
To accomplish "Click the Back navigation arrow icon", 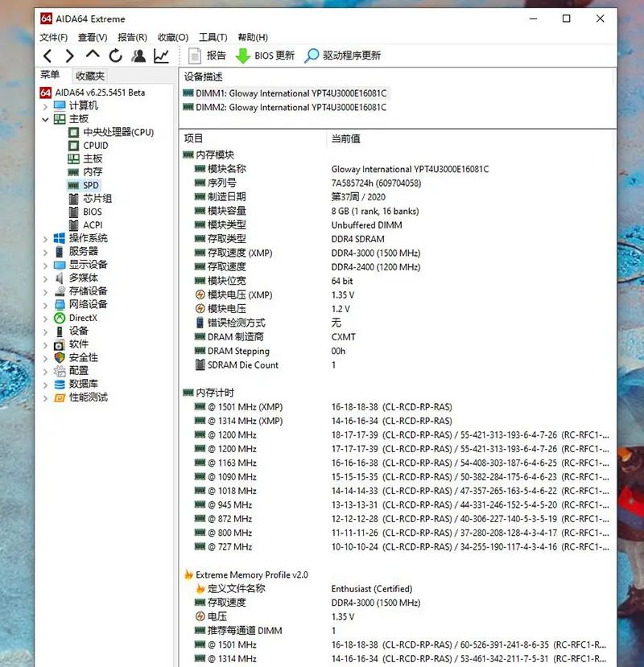I will click(47, 55).
